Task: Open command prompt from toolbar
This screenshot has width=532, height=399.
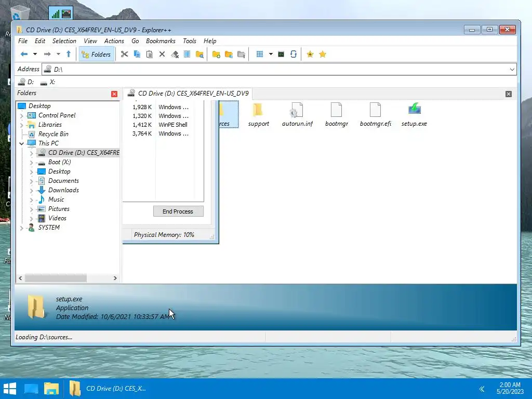Action: tap(281, 54)
